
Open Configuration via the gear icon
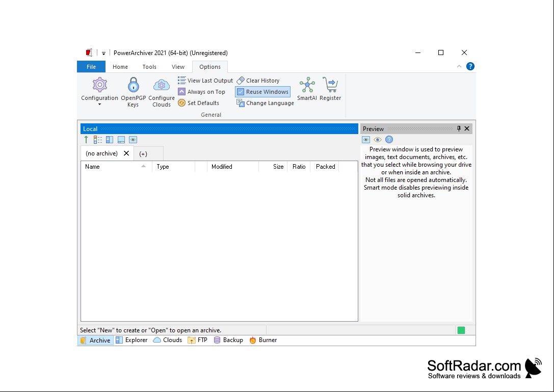[x=99, y=85]
